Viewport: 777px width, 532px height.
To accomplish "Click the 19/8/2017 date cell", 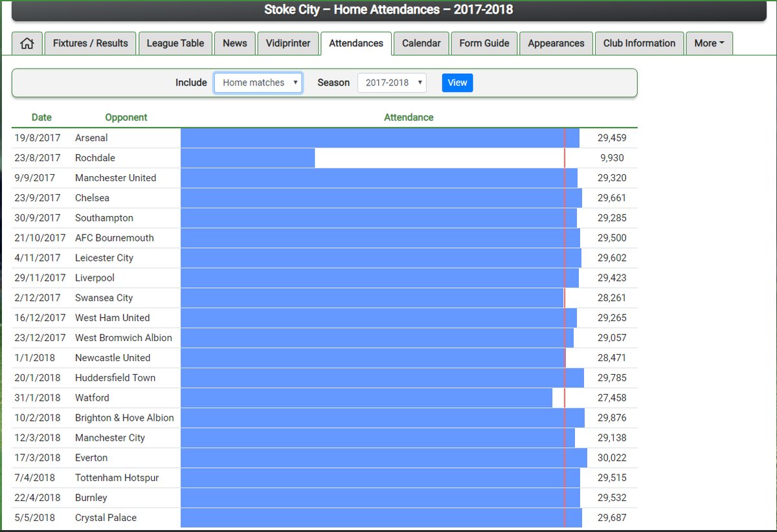I will click(x=38, y=138).
